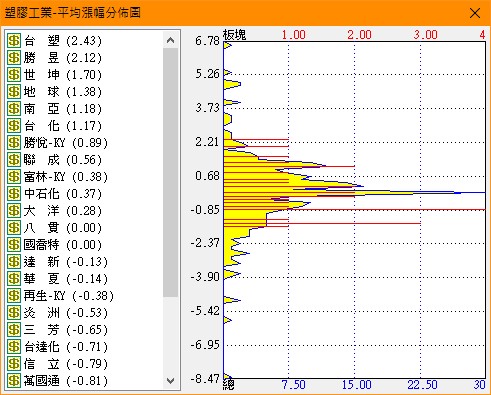
Task: Click the 6.78 value on the vertical axis
Action: click(207, 41)
